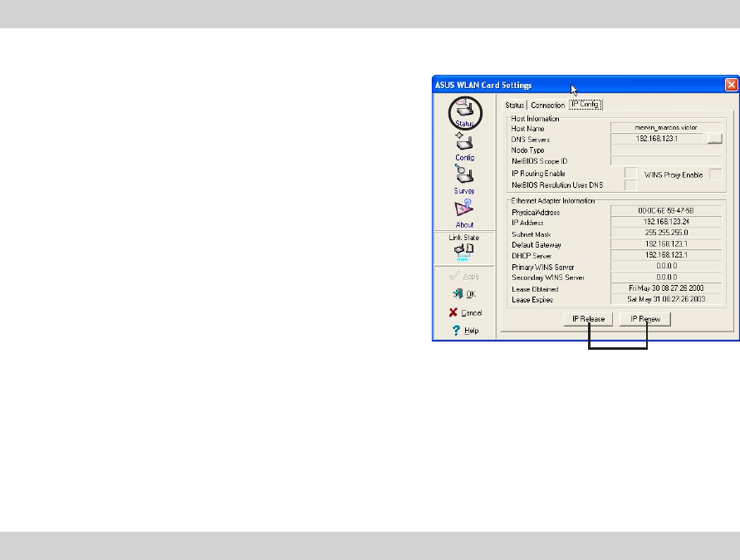Screen dimensions: 740x560
Task: Select the Secondary WINS Server value field
Action: [666, 278]
